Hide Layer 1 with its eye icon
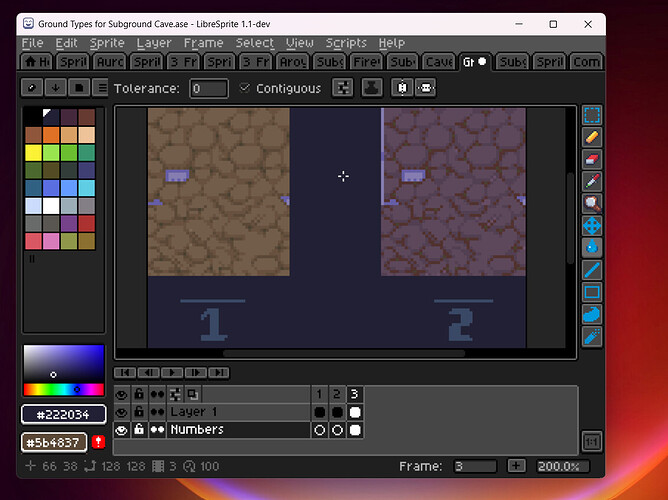This screenshot has width=668, height=500. point(121,412)
